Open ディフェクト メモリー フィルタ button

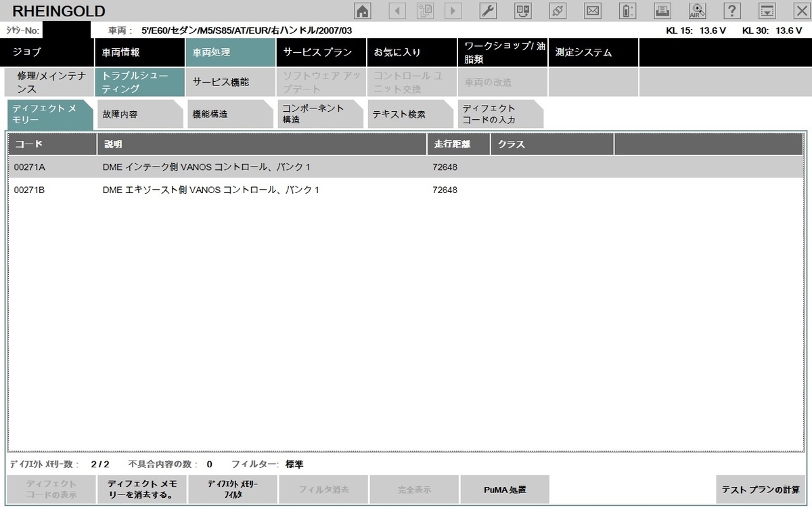233,489
